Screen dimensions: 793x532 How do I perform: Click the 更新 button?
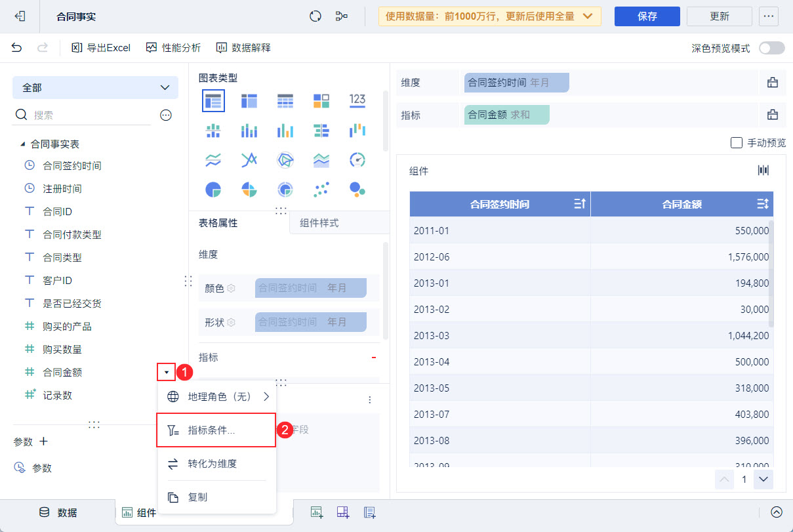(x=720, y=16)
